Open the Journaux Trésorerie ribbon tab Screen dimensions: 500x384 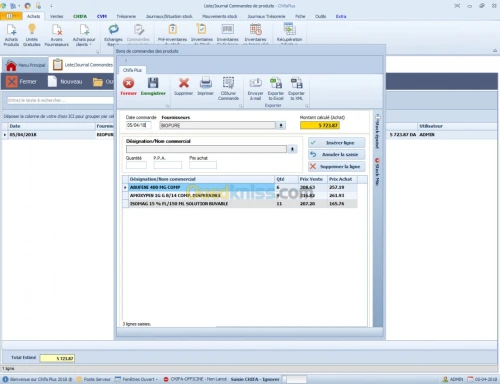[x=266, y=16]
